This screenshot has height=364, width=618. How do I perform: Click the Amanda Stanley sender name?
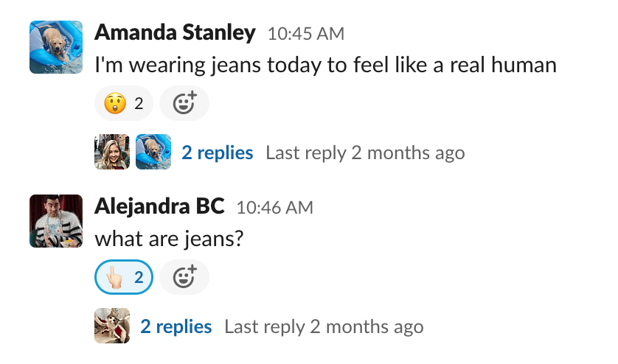click(x=176, y=33)
